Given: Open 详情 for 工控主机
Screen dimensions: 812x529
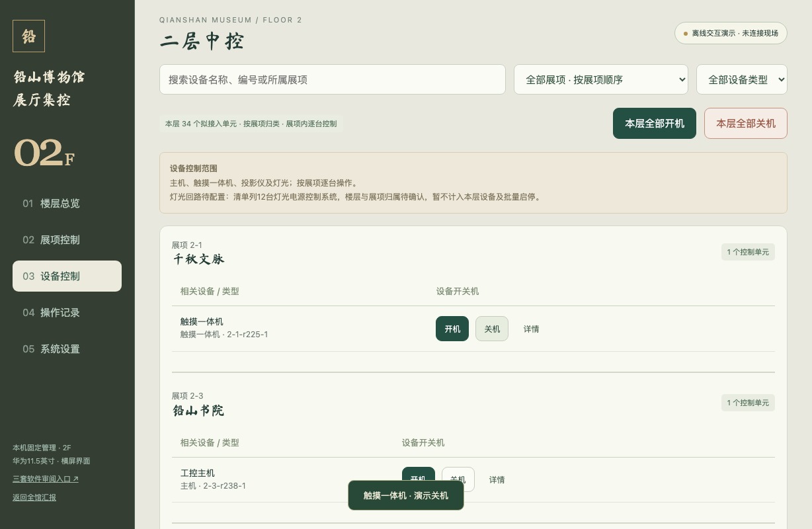Looking at the screenshot, I should (x=497, y=479).
